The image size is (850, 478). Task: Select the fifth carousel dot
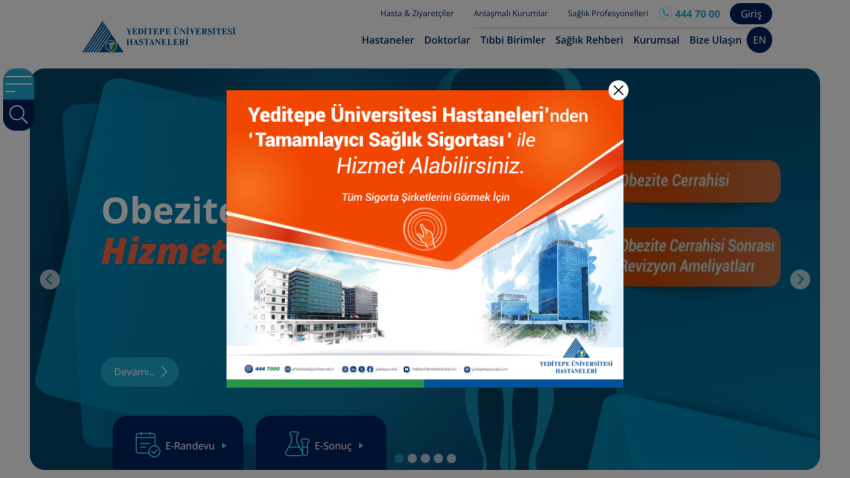pos(451,458)
